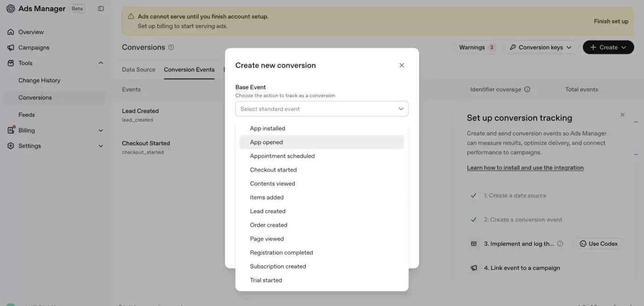
Task: Open the Create dropdown button
Action: 608,47
